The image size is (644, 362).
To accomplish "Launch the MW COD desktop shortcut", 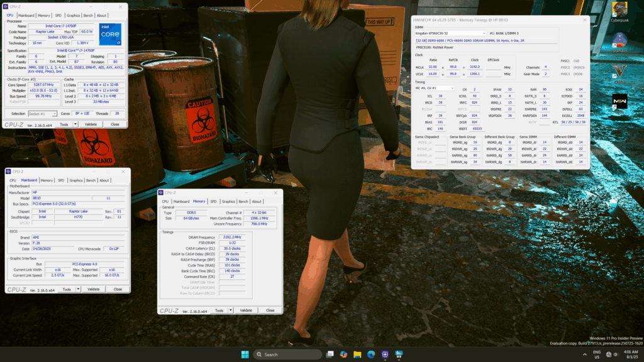I will [x=619, y=104].
